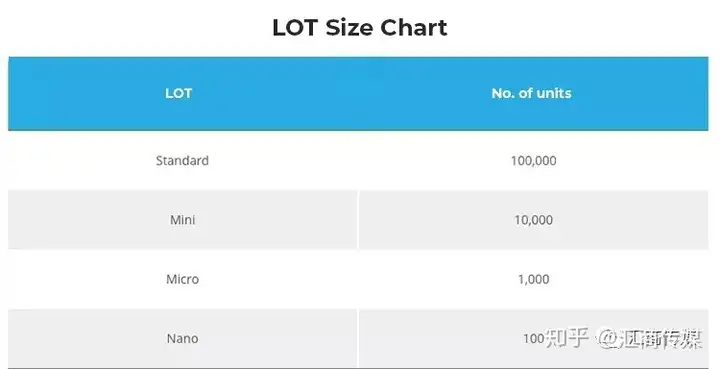Image resolution: width=720 pixels, height=369 pixels.
Task: Click the 10,000 units value
Action: coord(533,220)
